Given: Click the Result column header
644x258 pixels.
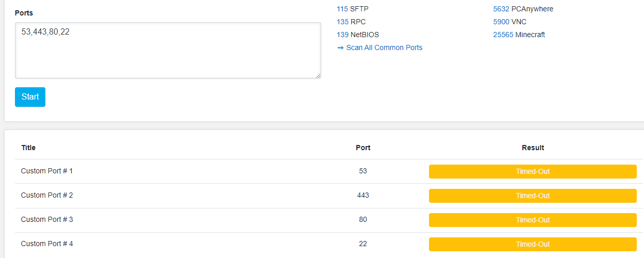Looking at the screenshot, I should pos(533,148).
